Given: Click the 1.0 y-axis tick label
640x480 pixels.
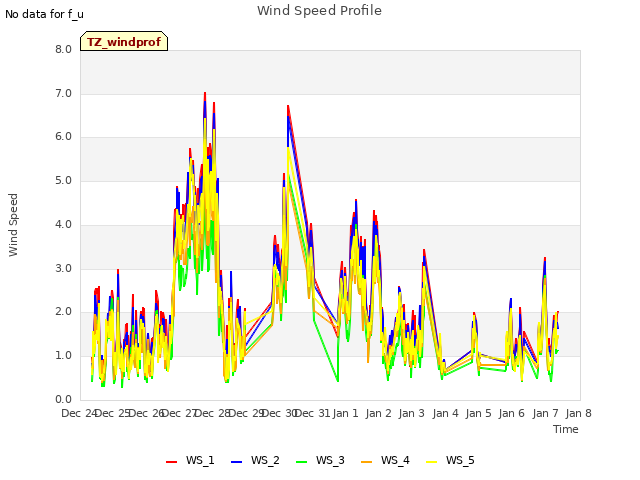Looking at the screenshot, I should tap(63, 356).
